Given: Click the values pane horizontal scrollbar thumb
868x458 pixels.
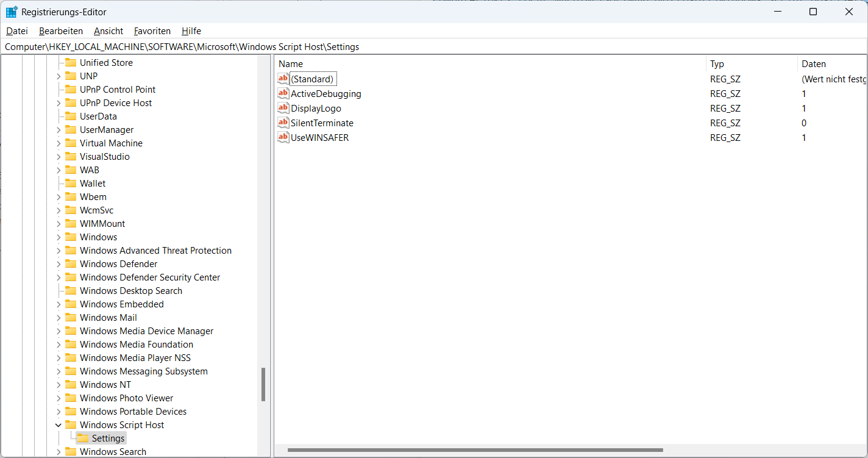Looking at the screenshot, I should pos(475,450).
